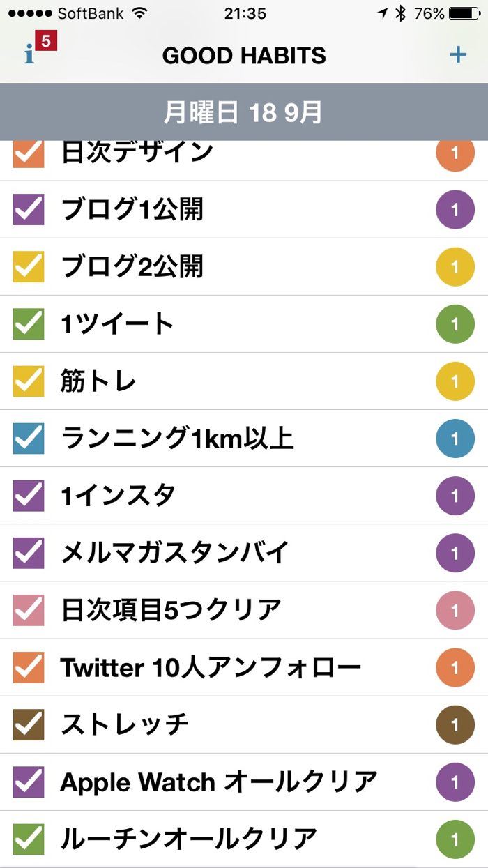Toggle the ルーチンオールクリア checkbox
The width and height of the screenshot is (488, 868).
point(29,839)
